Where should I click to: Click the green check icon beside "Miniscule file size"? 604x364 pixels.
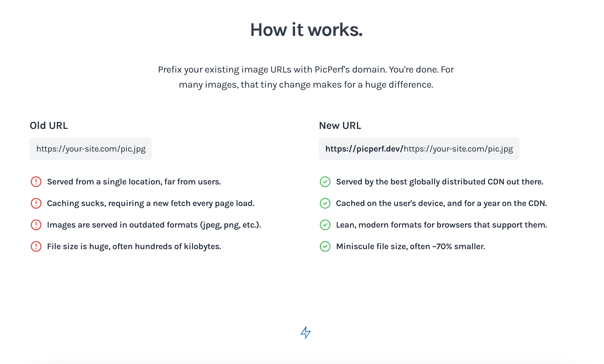[x=325, y=246]
